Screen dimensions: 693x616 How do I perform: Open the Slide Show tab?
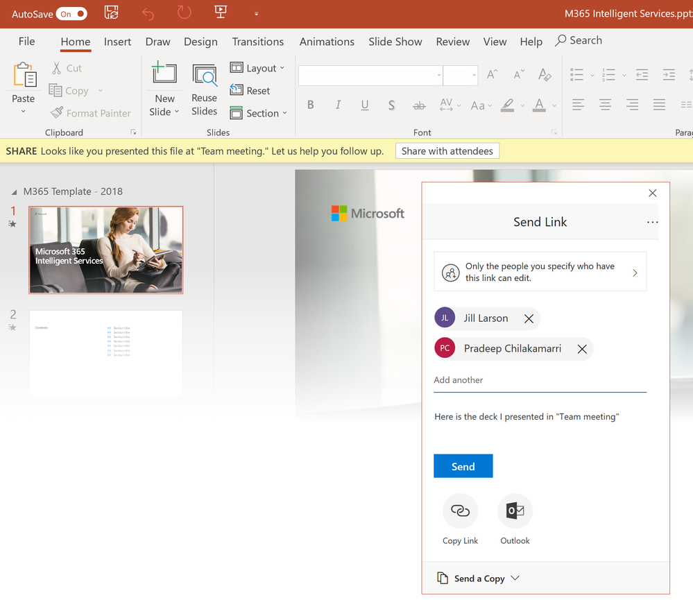click(x=395, y=42)
